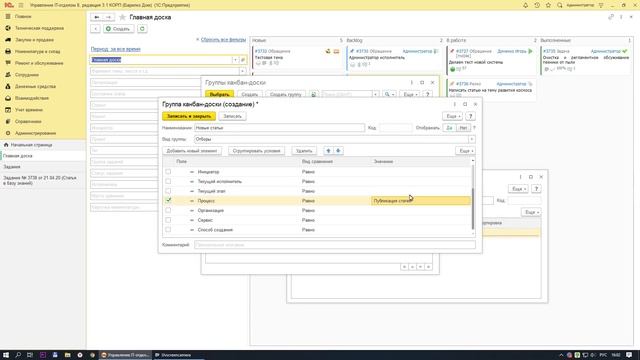Click Записать и закрыть
640x360 pixels.
coord(189,116)
